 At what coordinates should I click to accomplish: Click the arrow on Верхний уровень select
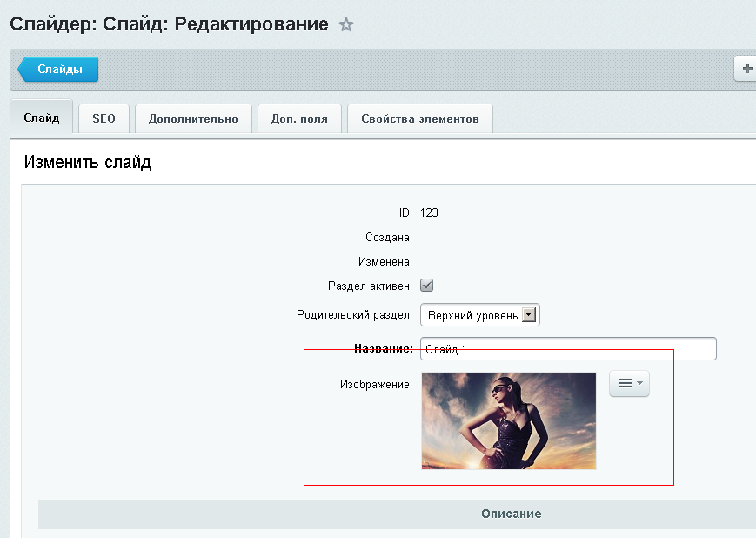[528, 315]
